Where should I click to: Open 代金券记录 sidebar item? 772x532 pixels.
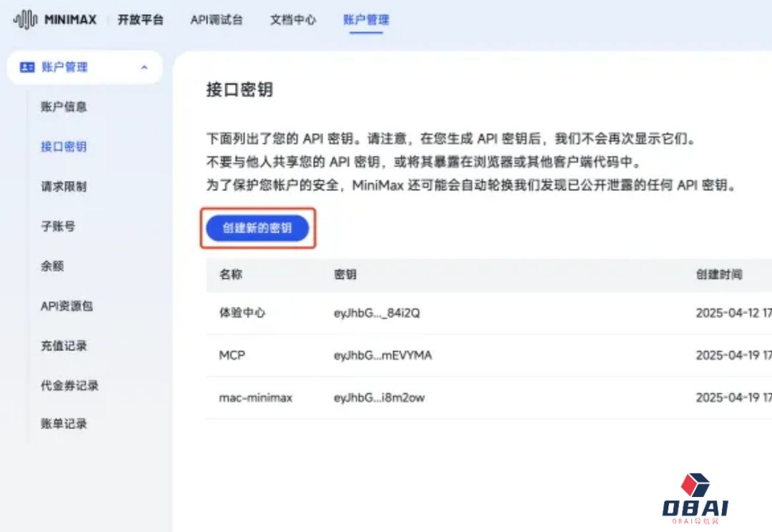coord(69,385)
